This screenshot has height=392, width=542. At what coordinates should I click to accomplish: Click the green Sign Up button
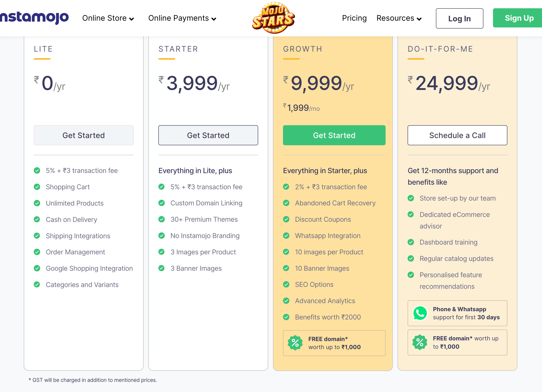tap(519, 18)
